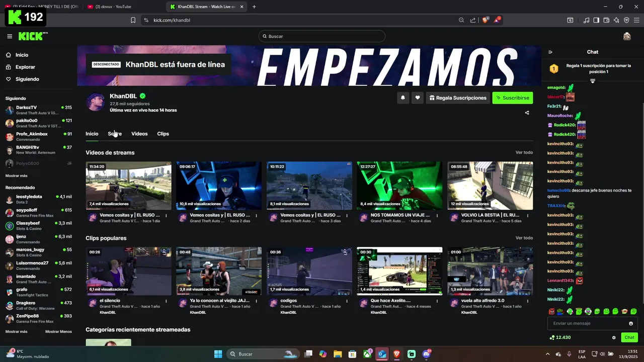Bookmark this page icon in address bar

coord(133,20)
